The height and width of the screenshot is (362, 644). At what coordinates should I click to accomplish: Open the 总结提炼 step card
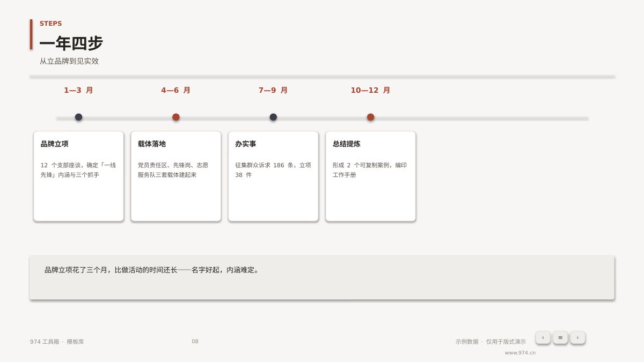pos(370,176)
